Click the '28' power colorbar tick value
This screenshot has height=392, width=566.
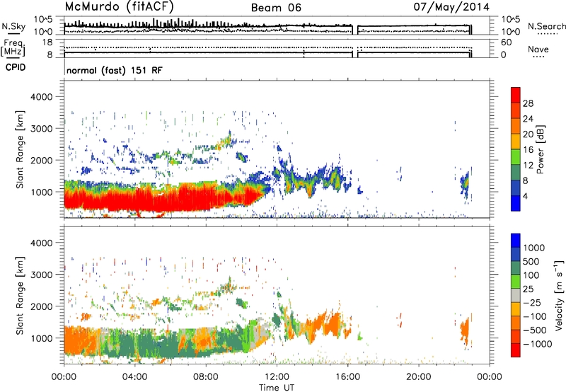(x=528, y=103)
